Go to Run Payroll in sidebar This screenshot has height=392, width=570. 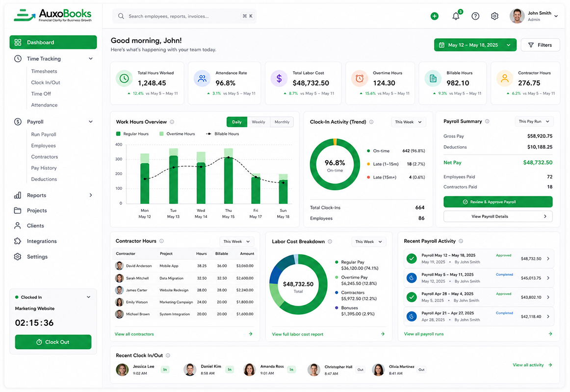coord(44,134)
